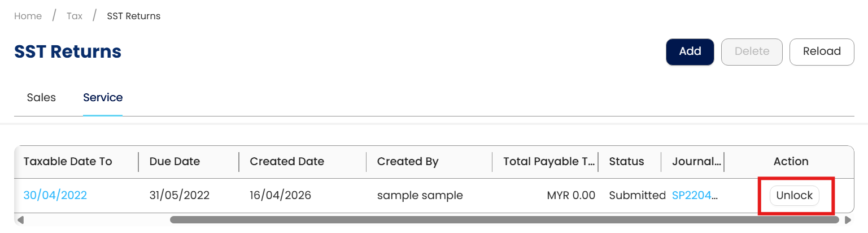The height and width of the screenshot is (233, 868).
Task: Open the Tax breadcrumb link
Action: point(75,16)
